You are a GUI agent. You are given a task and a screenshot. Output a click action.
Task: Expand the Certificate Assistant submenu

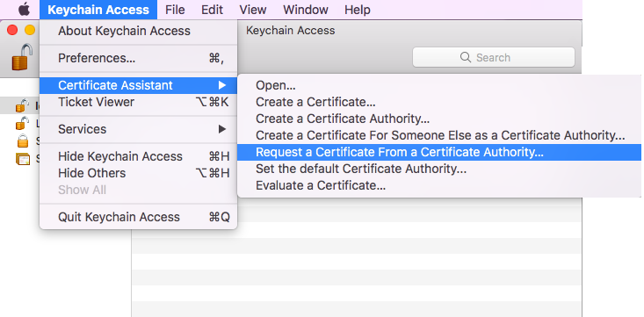click(139, 85)
